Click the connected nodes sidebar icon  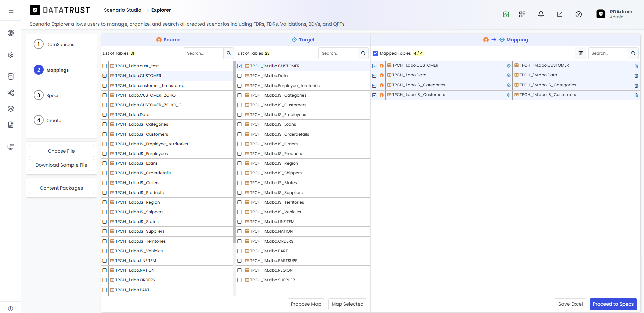(11, 93)
